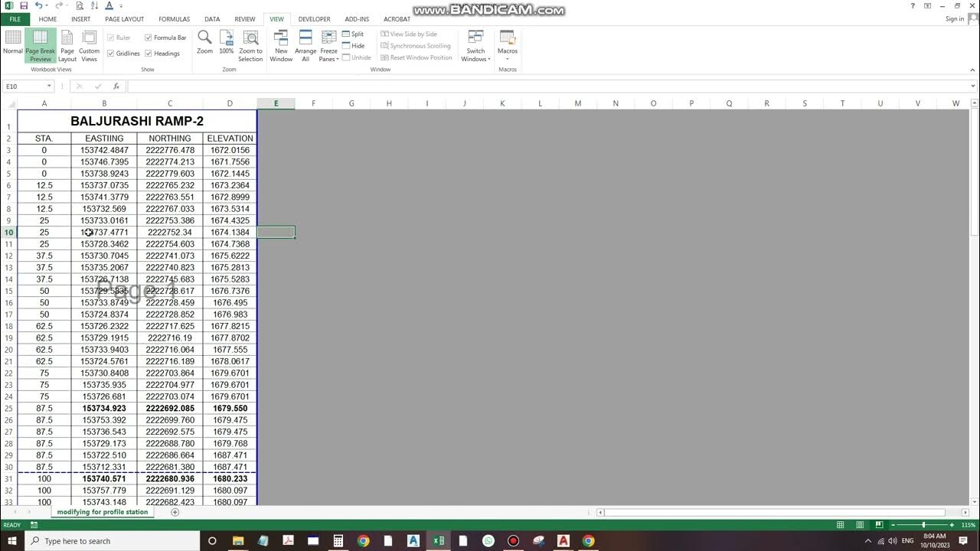Image resolution: width=980 pixels, height=551 pixels.
Task: Select column E header
Action: point(276,103)
